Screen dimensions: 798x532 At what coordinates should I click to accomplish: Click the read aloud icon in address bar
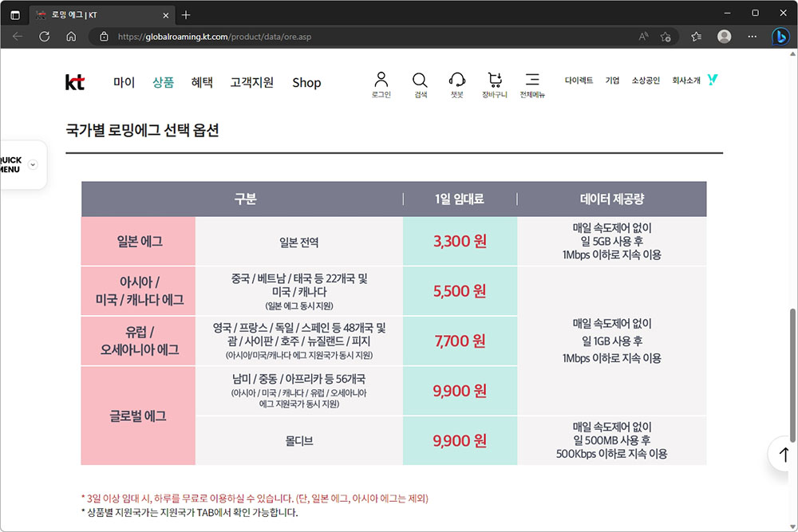(643, 37)
